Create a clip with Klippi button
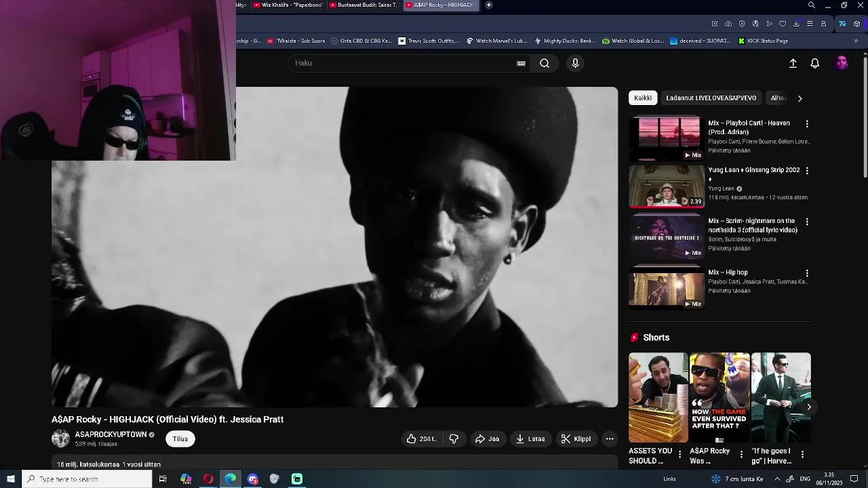Viewport: 868px width, 488px height. click(576, 439)
